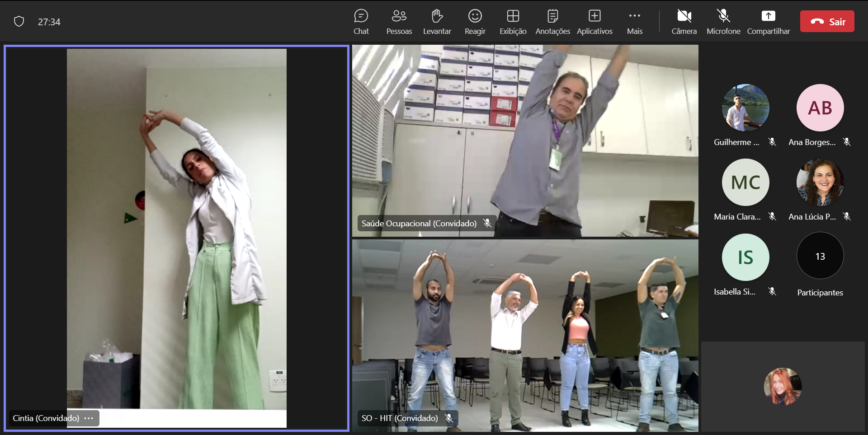This screenshot has height=435, width=868.
Task: Turn on the Câmera
Action: point(684,22)
